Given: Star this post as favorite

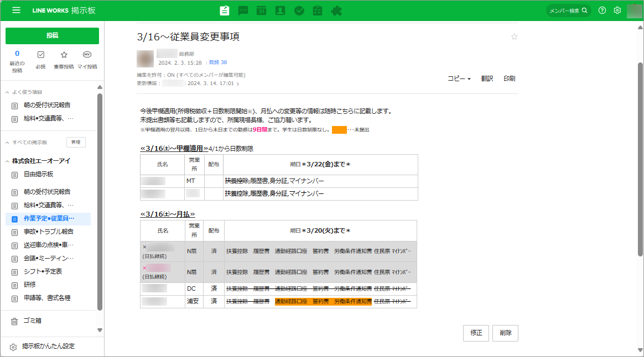Looking at the screenshot, I should 515,37.
